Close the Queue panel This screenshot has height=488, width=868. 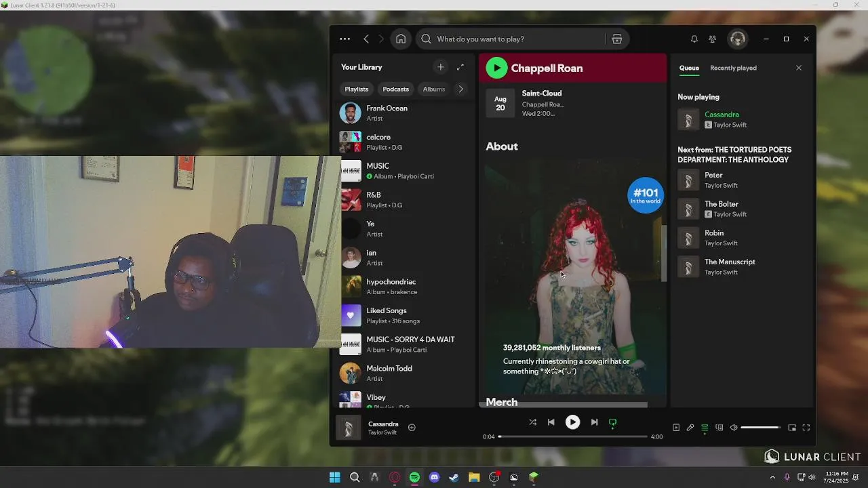pyautogui.click(x=798, y=68)
